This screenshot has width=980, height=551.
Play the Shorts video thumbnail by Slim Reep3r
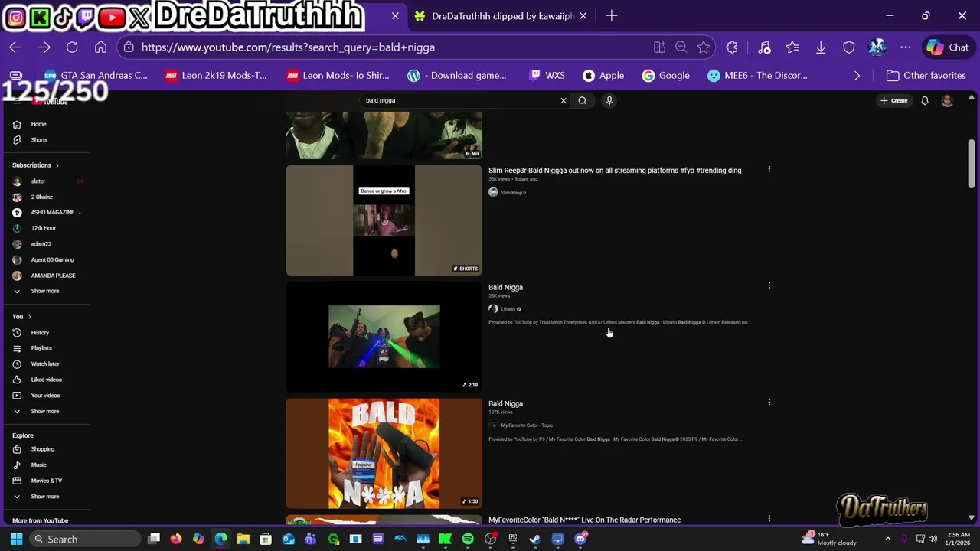coord(384,220)
